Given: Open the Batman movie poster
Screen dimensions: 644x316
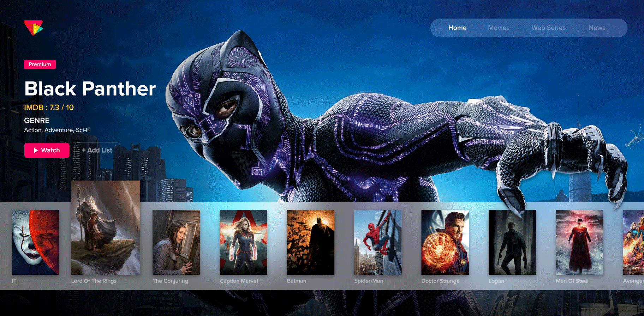Looking at the screenshot, I should (310, 242).
